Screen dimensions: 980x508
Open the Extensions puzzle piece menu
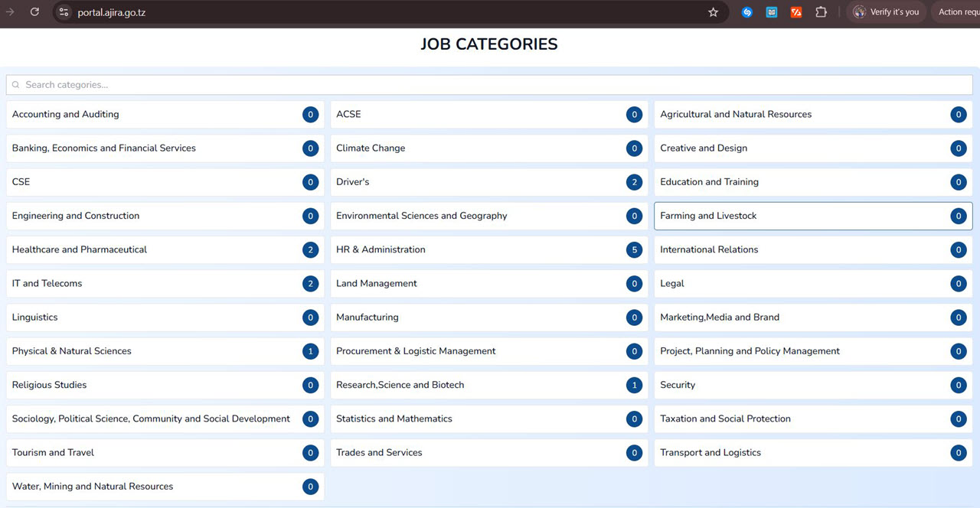coord(821,12)
